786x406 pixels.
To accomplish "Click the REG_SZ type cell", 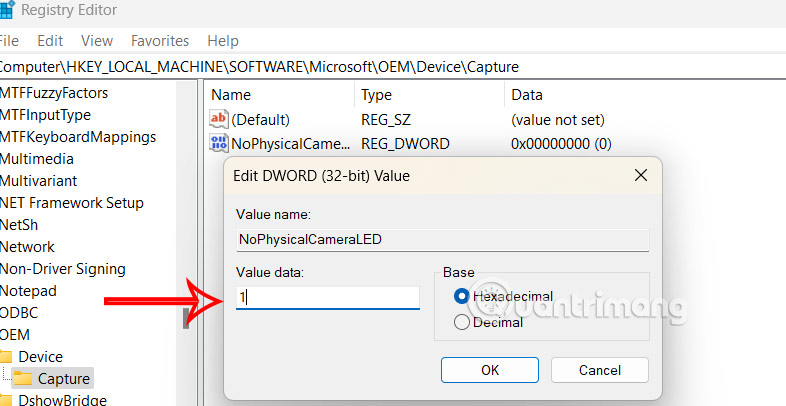I will click(x=385, y=119).
